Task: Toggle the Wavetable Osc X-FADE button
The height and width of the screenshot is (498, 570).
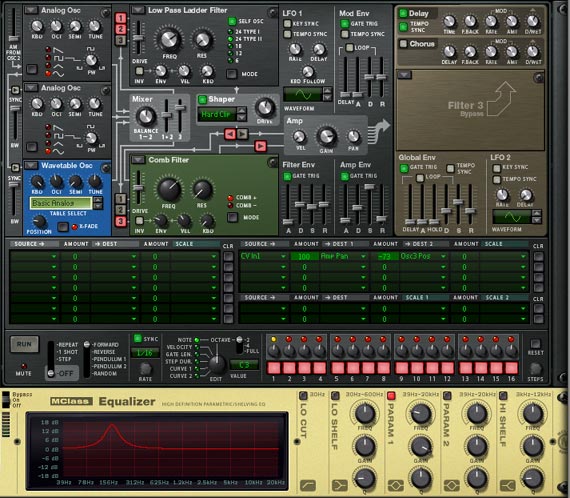Action: click(x=63, y=227)
